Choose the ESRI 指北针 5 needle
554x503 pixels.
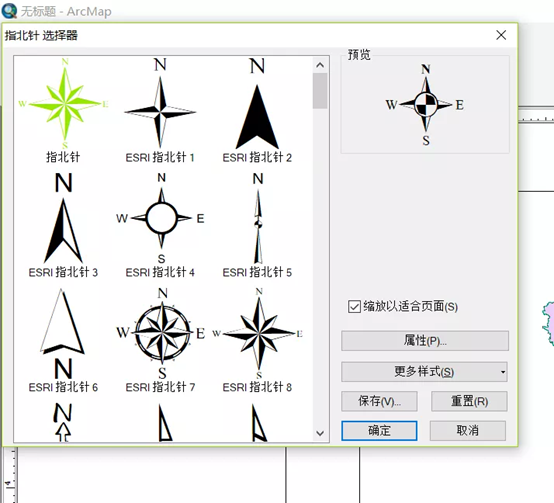258,218
